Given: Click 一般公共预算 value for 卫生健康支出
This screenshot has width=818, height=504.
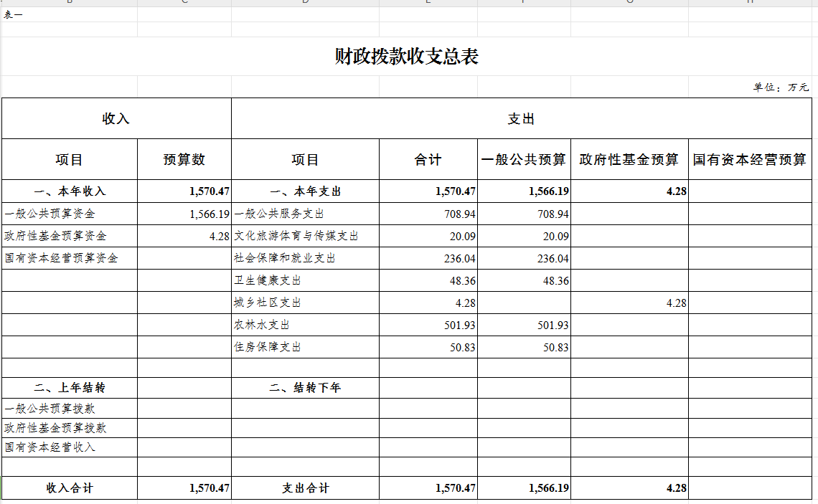Looking at the screenshot, I should tap(525, 280).
